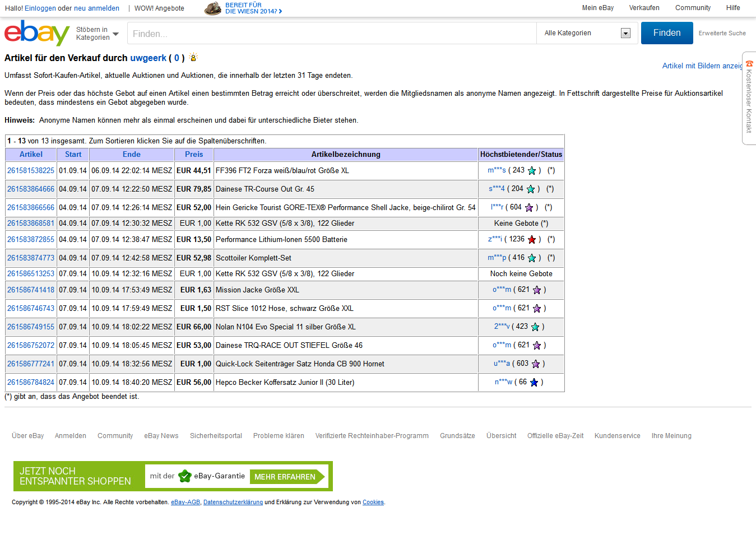
Task: Click the teal star next to m***p (416)
Action: (532, 258)
